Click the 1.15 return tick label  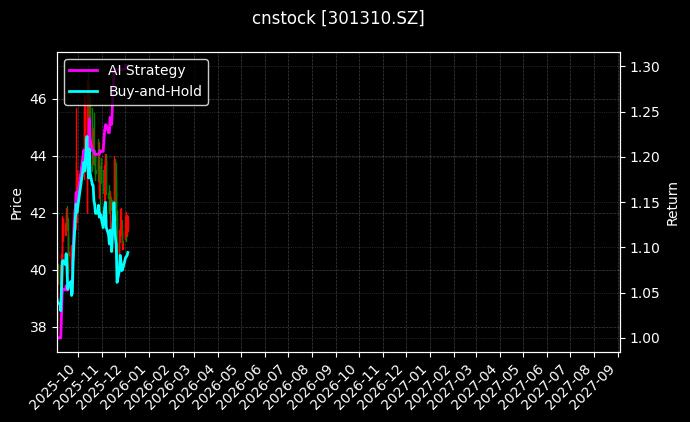[x=644, y=203]
